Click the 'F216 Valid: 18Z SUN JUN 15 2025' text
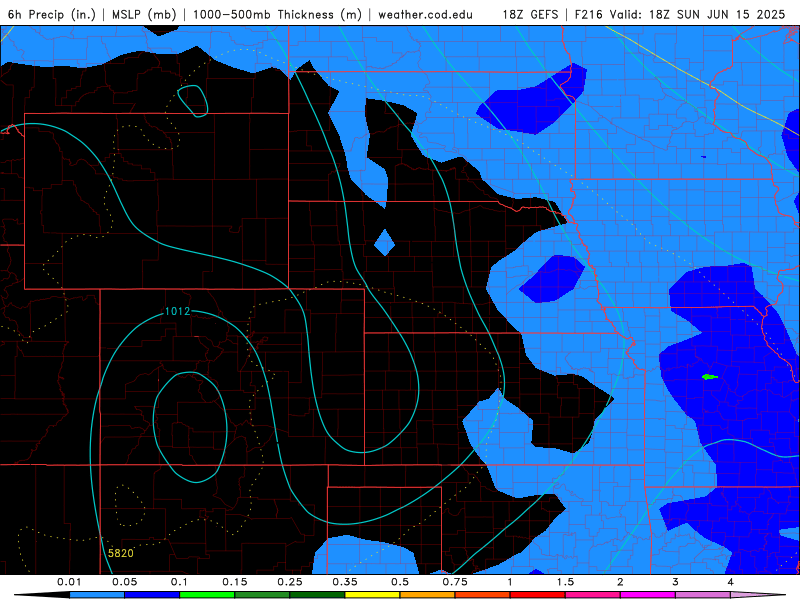800x600 pixels. coord(680,14)
